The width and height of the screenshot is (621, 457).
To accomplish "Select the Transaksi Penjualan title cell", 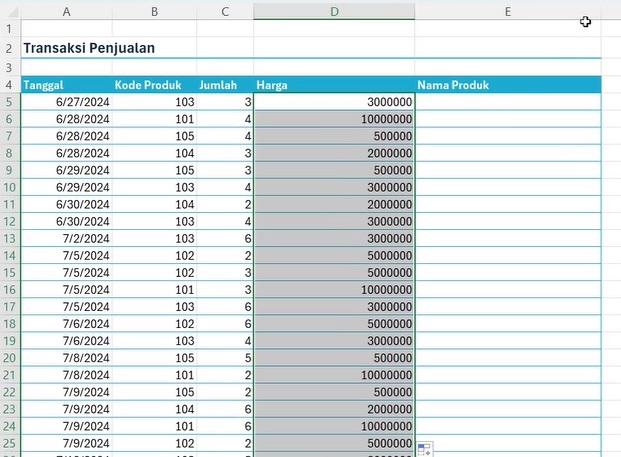I will (x=89, y=48).
